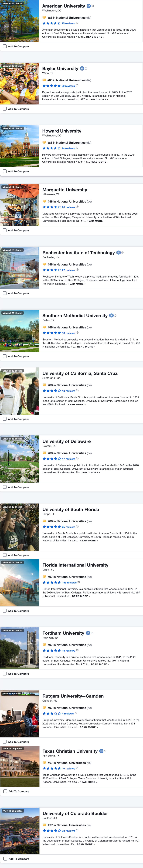Open the University of California, Santa Cruz title
The width and height of the screenshot is (143, 868).
80,373
